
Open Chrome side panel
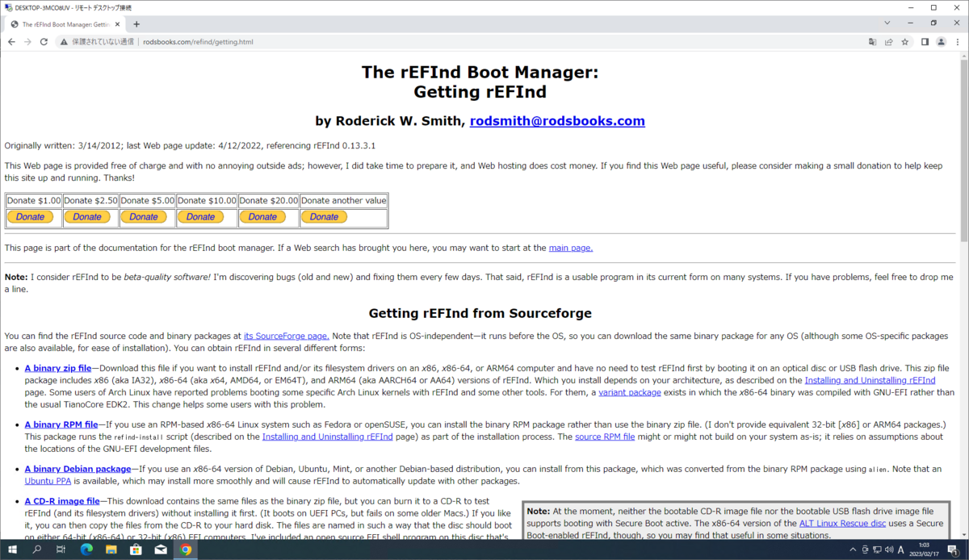point(925,41)
